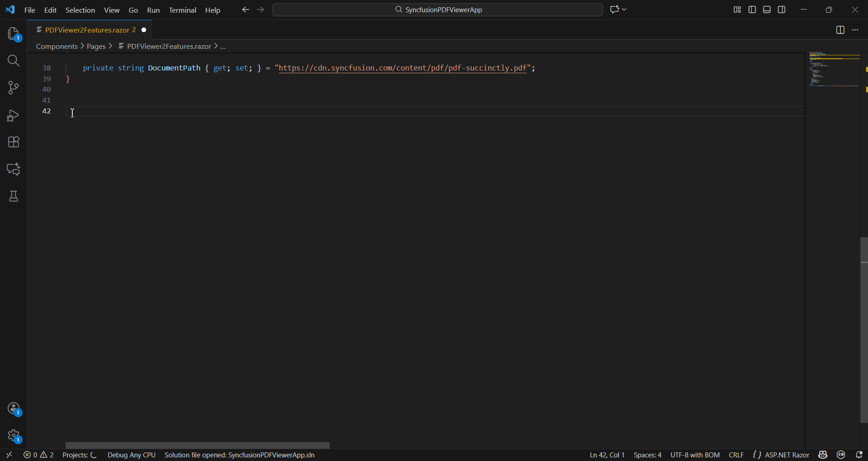Toggle the bottom panel visibility
The width and height of the screenshot is (868, 461).
pyautogui.click(x=767, y=9)
